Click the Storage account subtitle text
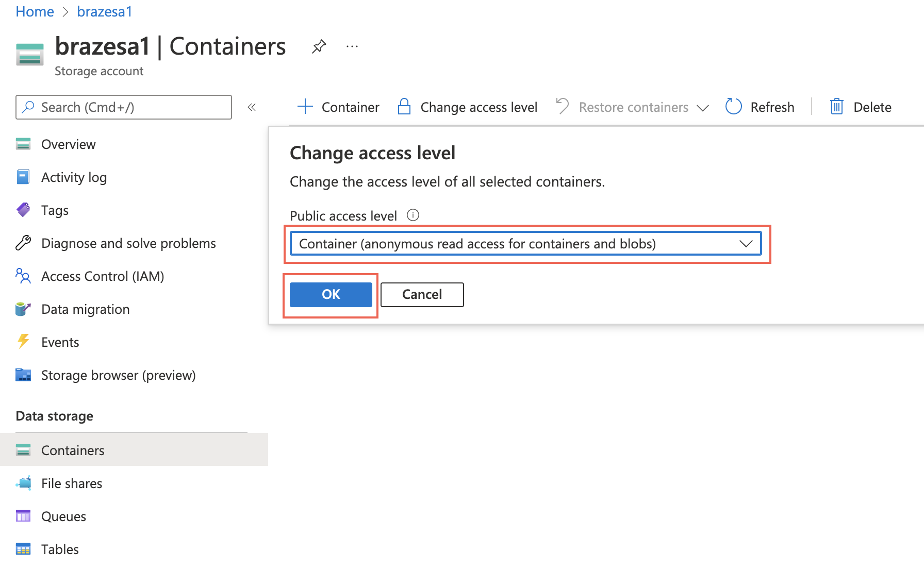924x570 pixels. click(x=99, y=71)
